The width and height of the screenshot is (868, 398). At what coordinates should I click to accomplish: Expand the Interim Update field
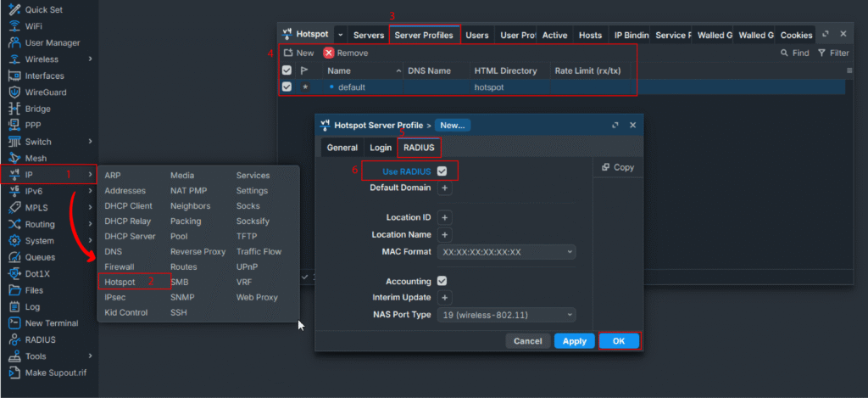(444, 298)
